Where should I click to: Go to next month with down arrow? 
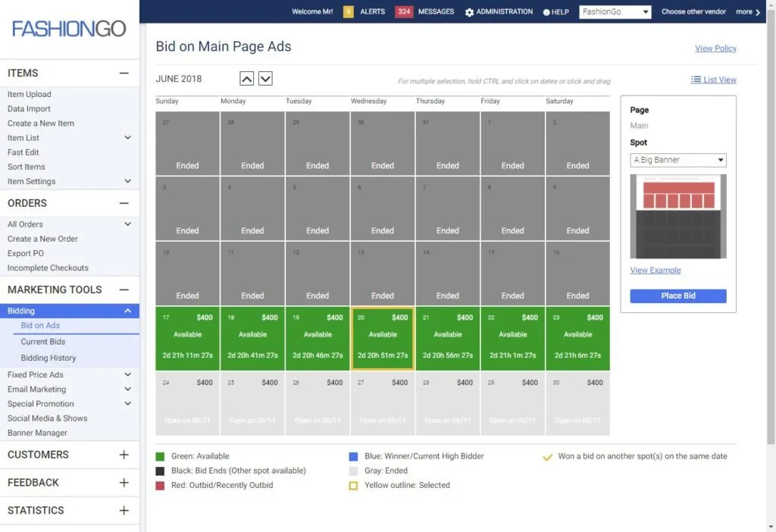(x=265, y=78)
